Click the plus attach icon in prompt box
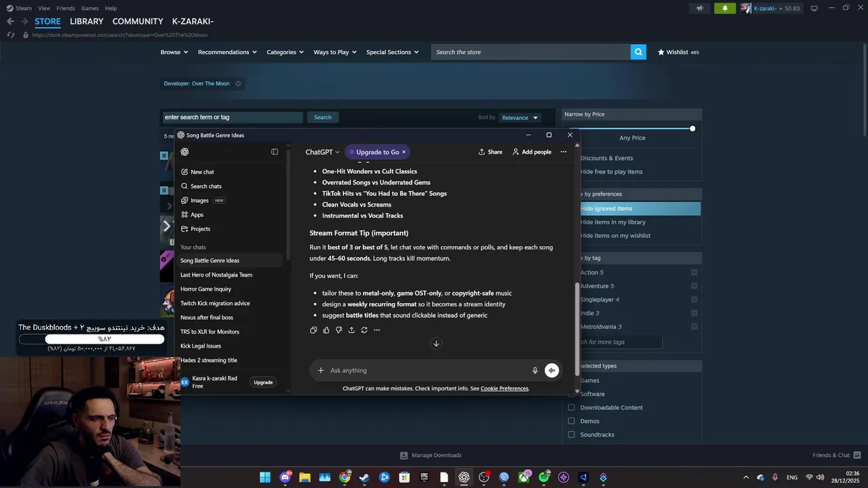Screen dimensions: 868x488 pos(321,370)
